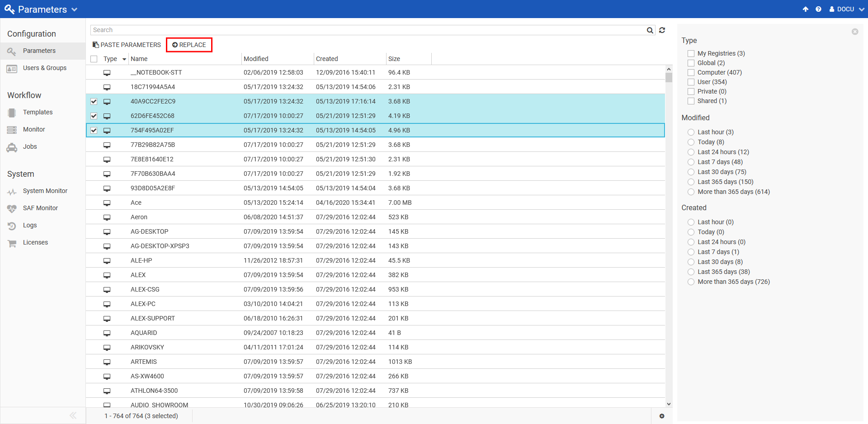
Task: Uncheck the 40A9CC2FE2C9 row checkbox
Action: tap(94, 102)
